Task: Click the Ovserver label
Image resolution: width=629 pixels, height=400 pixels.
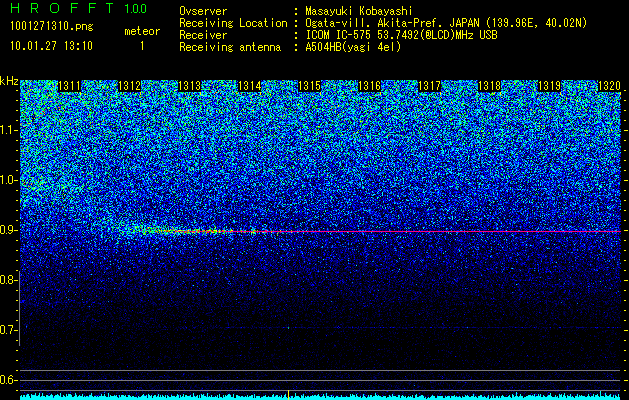Action: tap(203, 11)
